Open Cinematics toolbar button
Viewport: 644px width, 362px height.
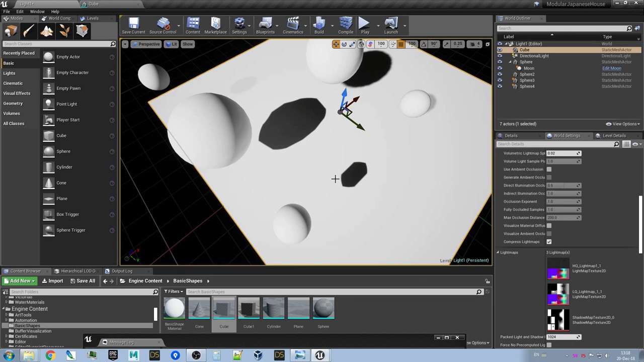pyautogui.click(x=293, y=26)
